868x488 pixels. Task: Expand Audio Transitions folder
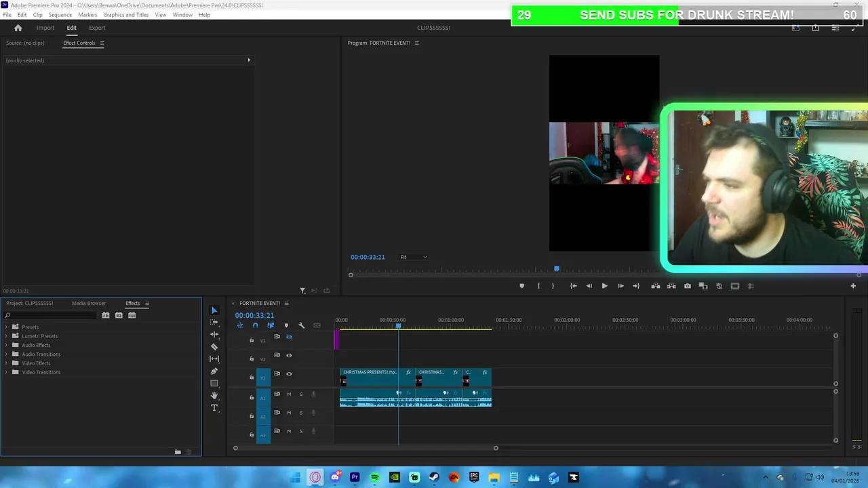pyautogui.click(x=7, y=354)
